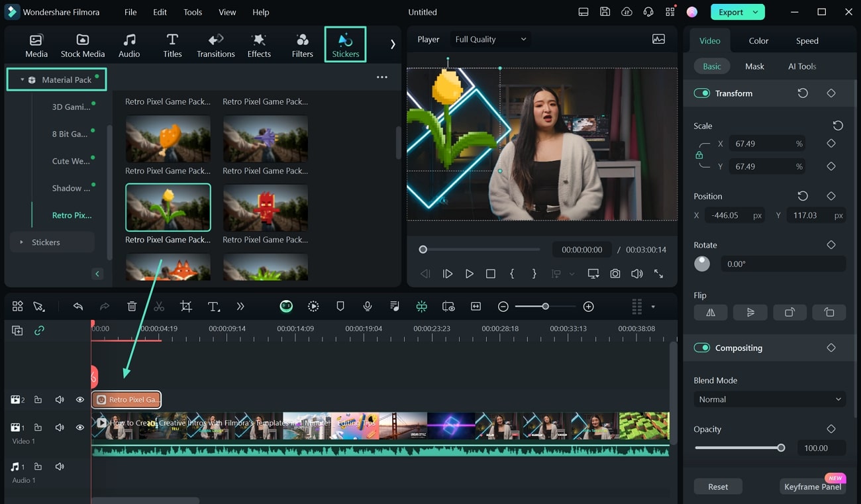The height and width of the screenshot is (504, 861).
Task: Click the Position X value field
Action: pos(735,215)
